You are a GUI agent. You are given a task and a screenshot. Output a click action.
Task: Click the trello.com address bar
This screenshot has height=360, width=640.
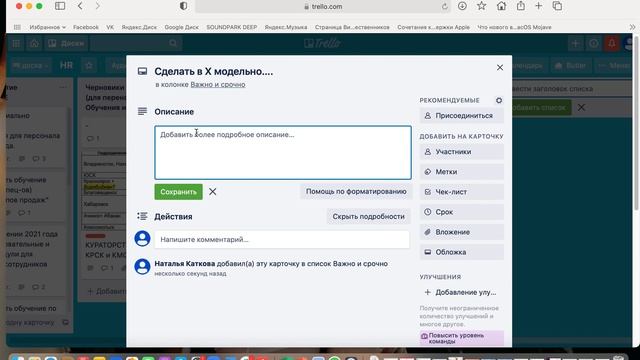(322, 7)
